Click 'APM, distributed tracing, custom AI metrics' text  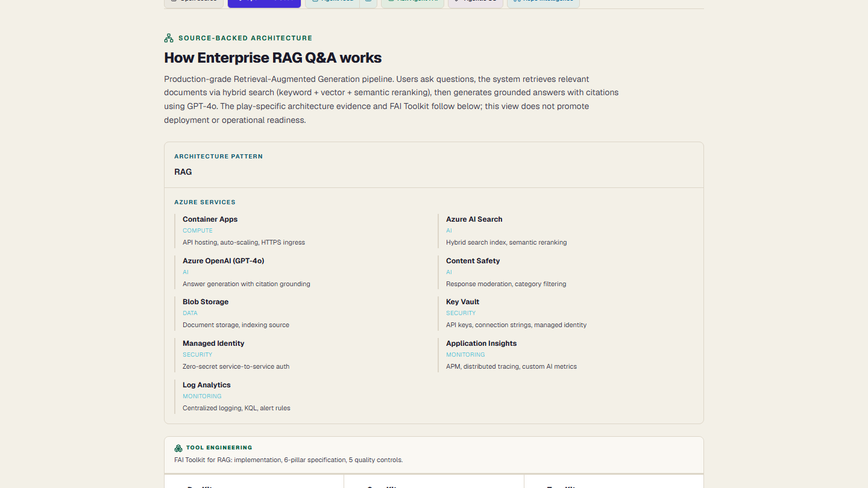tap(512, 366)
